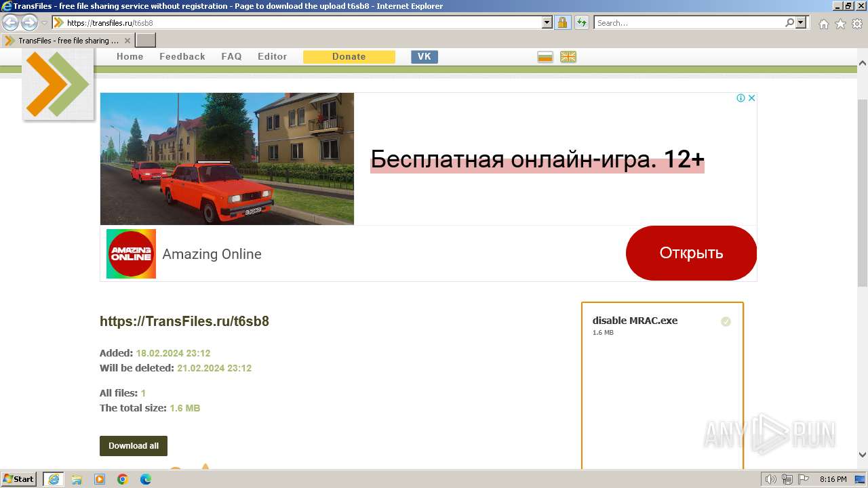
Task: Open the Favorites star icon
Action: [x=840, y=24]
